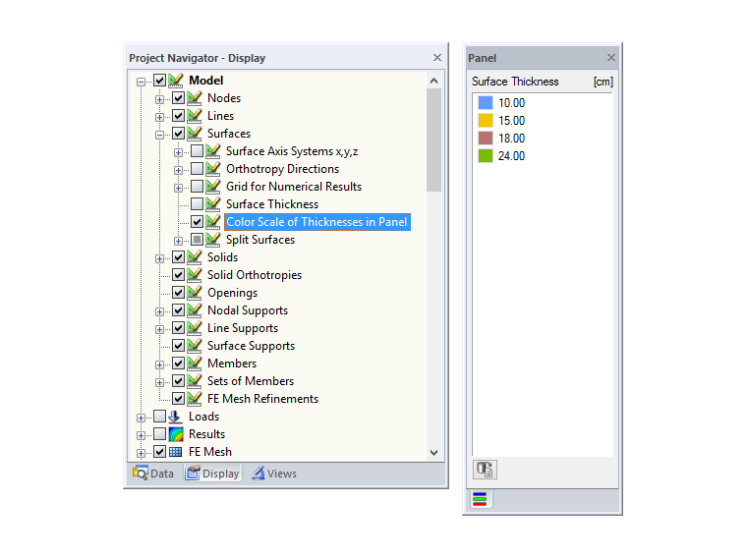The image size is (747, 560).
Task: Click the Loads arrow icon
Action: pyautogui.click(x=175, y=417)
